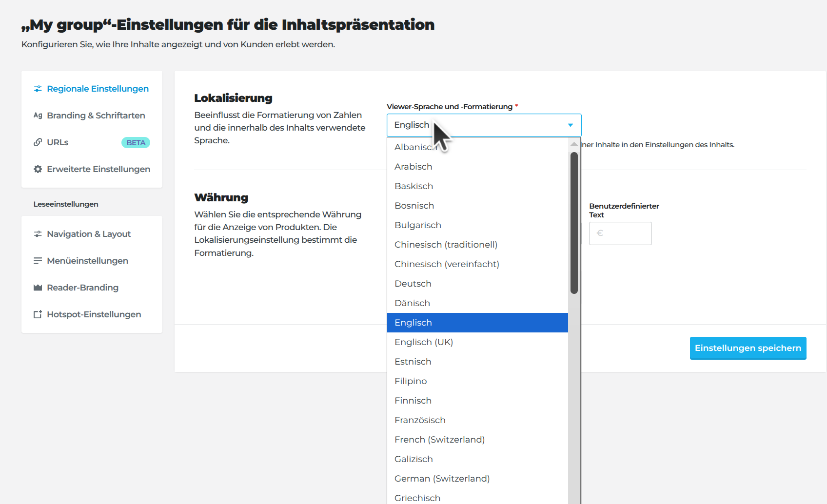Click the Erweiterte Einstellungen gear icon
This screenshot has height=504, width=827.
[38, 169]
